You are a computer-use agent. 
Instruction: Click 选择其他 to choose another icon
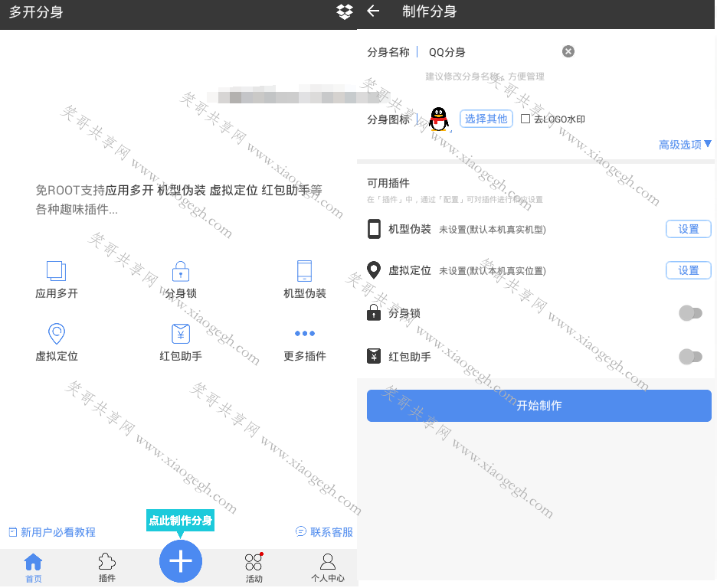[486, 119]
